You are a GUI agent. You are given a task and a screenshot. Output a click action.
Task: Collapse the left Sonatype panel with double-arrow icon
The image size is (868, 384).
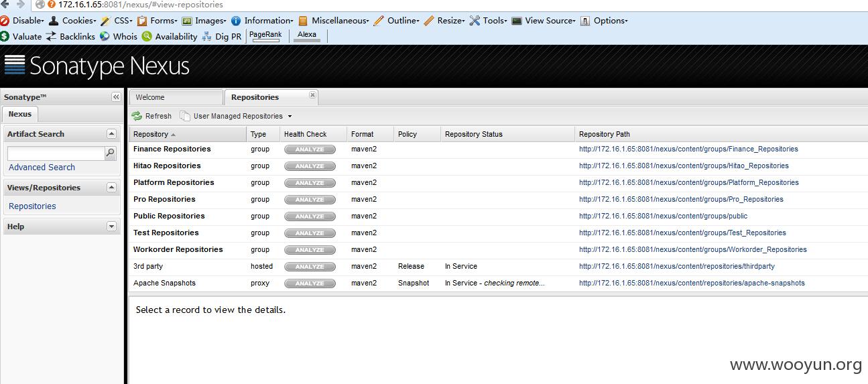pyautogui.click(x=116, y=97)
